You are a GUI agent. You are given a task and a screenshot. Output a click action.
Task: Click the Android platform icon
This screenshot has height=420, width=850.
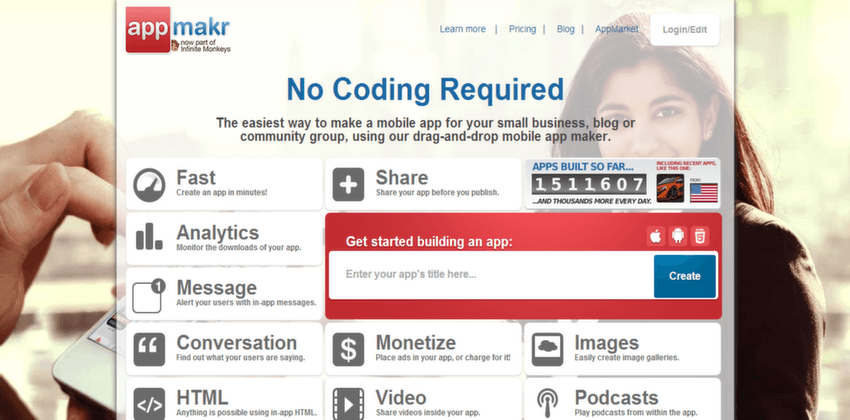(678, 236)
